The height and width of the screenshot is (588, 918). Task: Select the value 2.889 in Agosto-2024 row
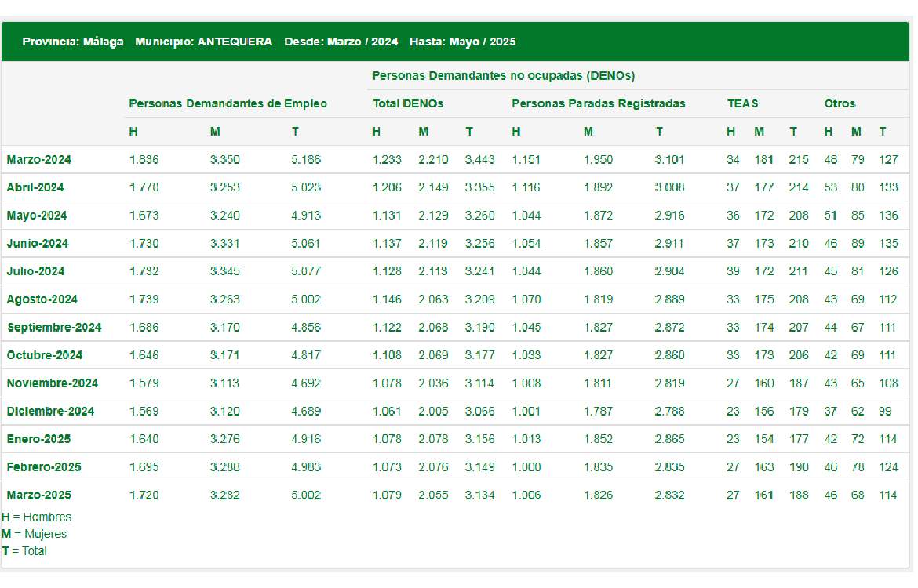(669, 299)
